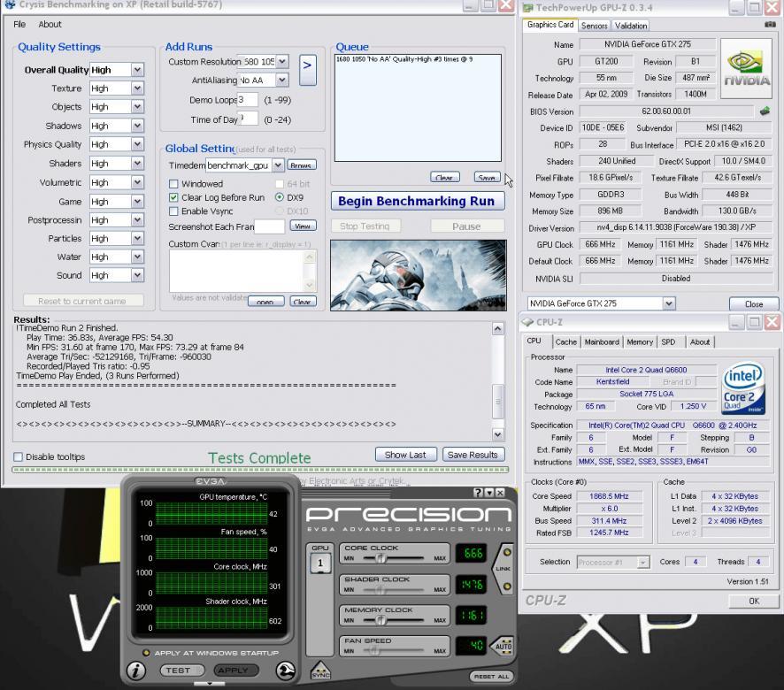Switch to the Validation tab in GPU-Z
784x690 pixels.
point(631,26)
